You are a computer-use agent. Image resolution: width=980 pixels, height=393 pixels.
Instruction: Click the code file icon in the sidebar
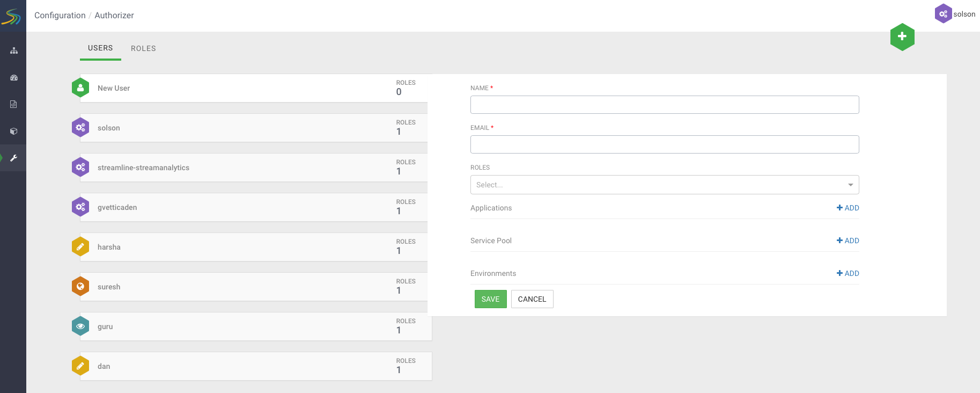click(x=14, y=104)
